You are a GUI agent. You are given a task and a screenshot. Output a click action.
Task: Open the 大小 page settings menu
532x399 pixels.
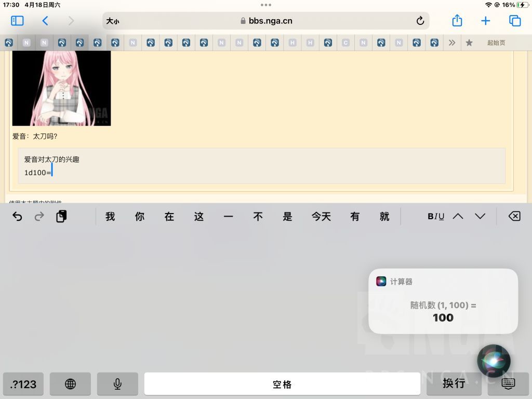pos(113,21)
